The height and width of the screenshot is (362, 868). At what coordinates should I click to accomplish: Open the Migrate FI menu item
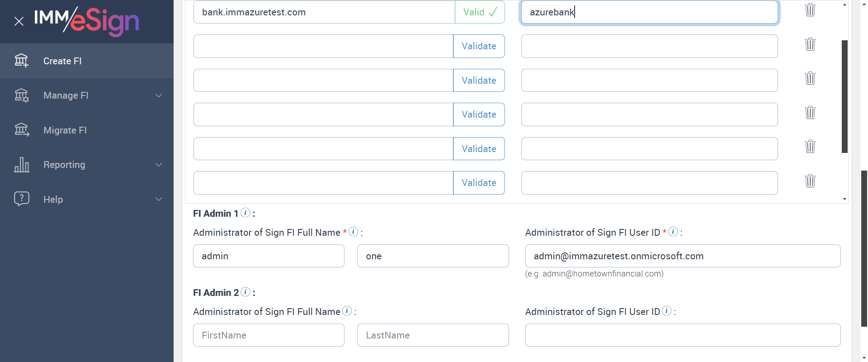click(x=65, y=130)
